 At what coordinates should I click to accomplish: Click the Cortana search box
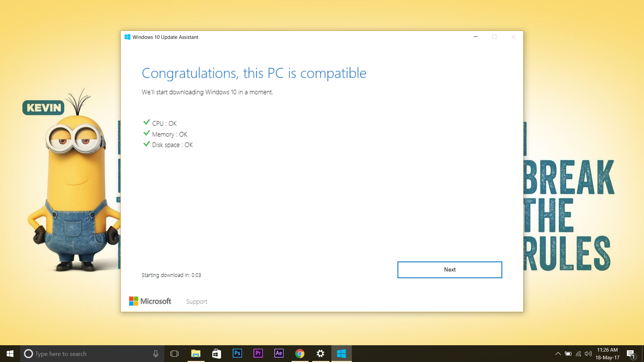92,354
